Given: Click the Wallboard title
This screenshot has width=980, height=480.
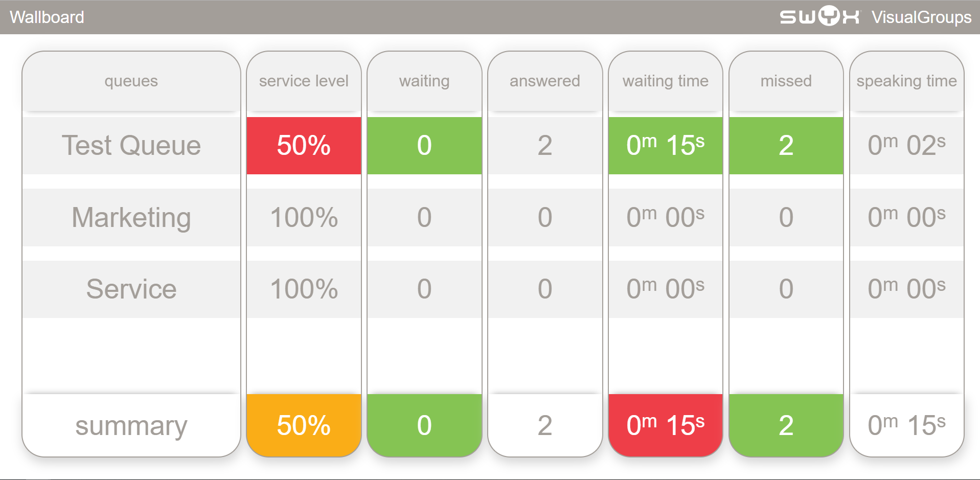Looking at the screenshot, I should (47, 17).
